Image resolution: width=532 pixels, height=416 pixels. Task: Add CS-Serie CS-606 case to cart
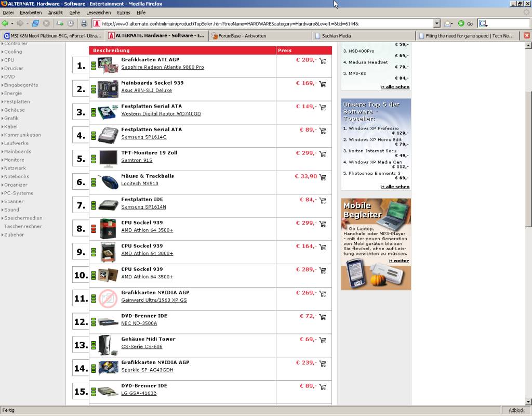322,340
